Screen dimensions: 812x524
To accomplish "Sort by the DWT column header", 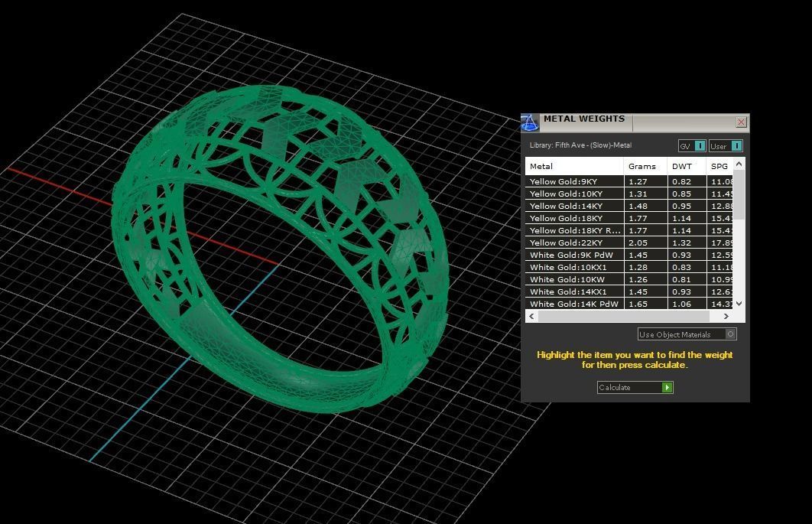I will pos(687,166).
